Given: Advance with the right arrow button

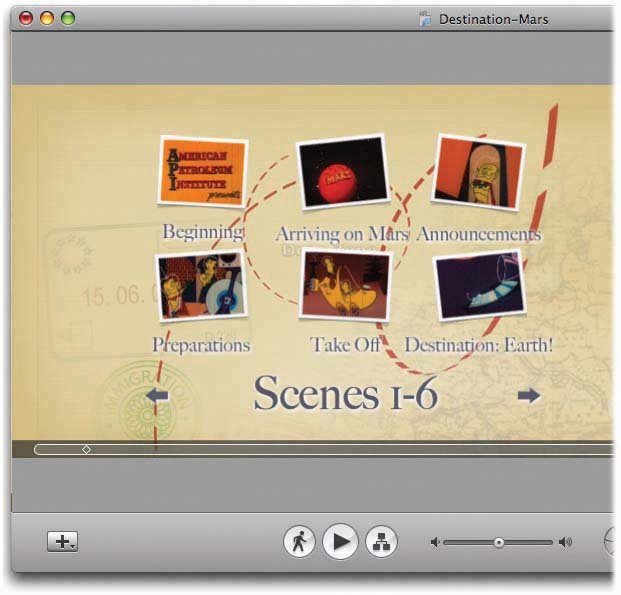Looking at the screenshot, I should pos(529,396).
